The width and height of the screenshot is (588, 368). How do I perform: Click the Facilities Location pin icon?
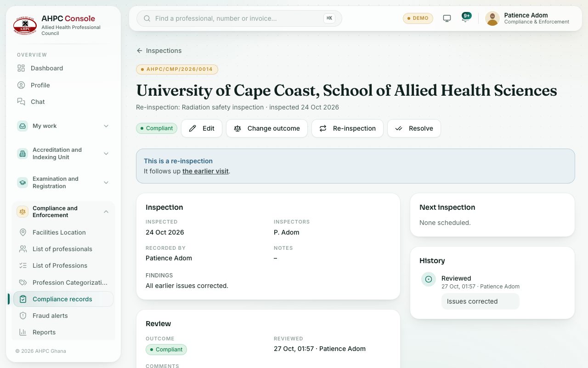23,232
